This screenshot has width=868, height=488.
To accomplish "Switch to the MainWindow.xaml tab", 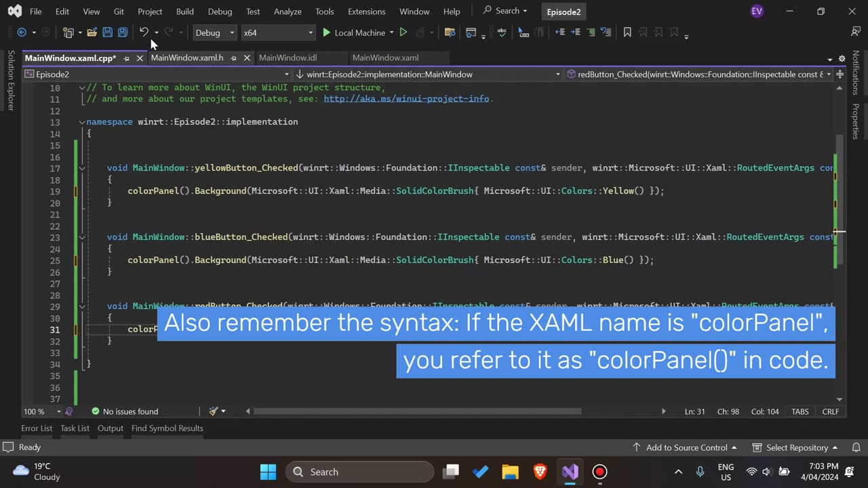I will (385, 58).
